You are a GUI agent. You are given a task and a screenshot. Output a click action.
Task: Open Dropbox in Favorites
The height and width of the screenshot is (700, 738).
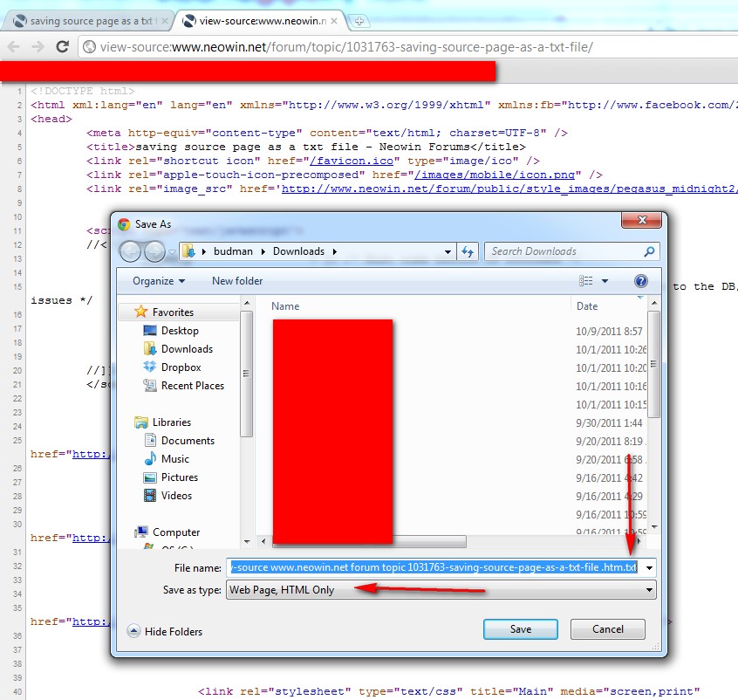point(181,367)
